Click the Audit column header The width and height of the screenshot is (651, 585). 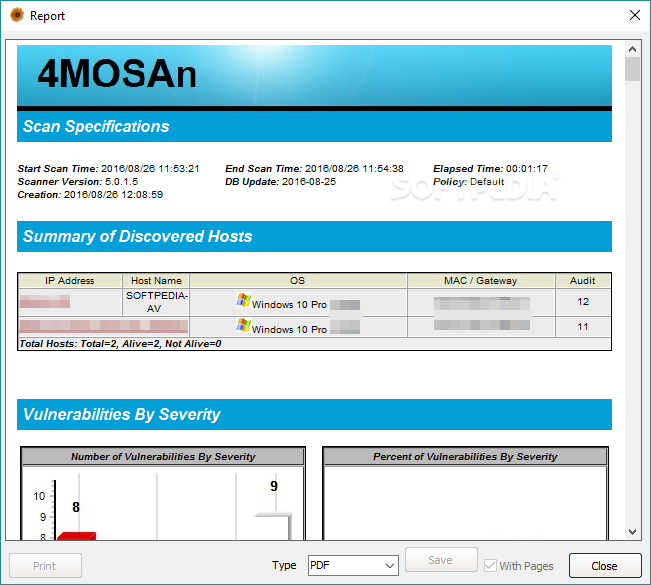point(582,281)
